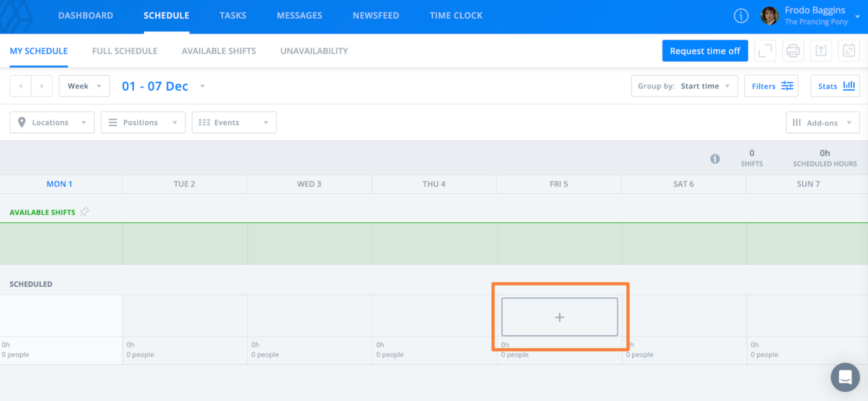Open the chat support bubble
Image resolution: width=868 pixels, height=401 pixels.
coord(845,377)
